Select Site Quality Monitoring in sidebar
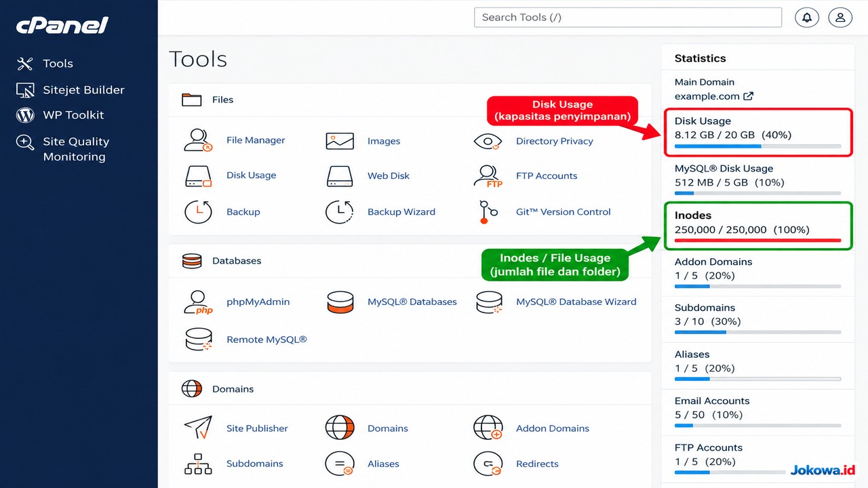Screen dimensions: 868x488 (76, 149)
